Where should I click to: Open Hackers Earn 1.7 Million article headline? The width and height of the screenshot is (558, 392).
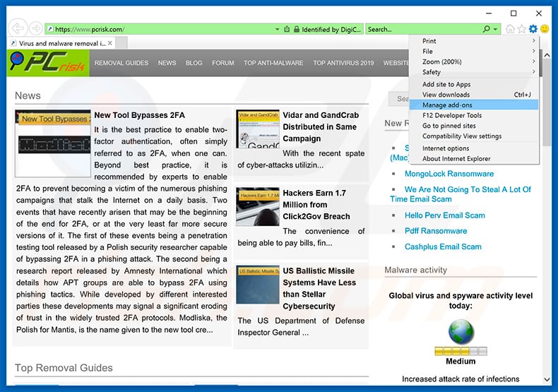point(316,205)
